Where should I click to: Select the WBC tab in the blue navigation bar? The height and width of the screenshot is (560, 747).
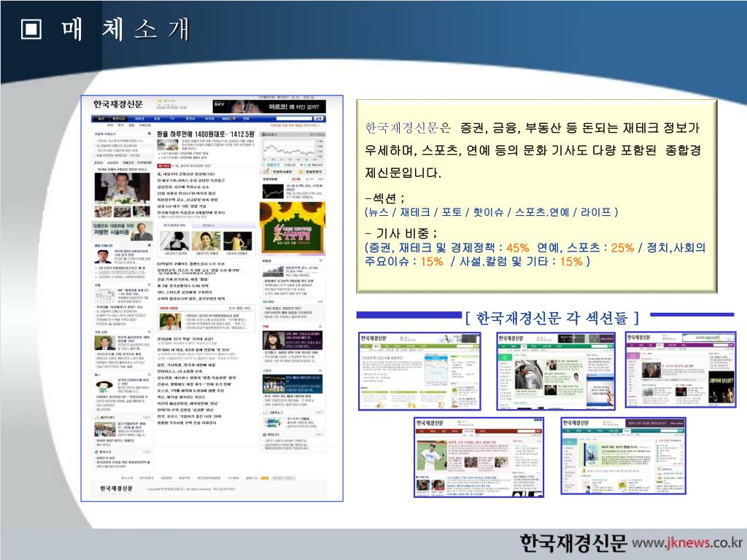click(228, 119)
